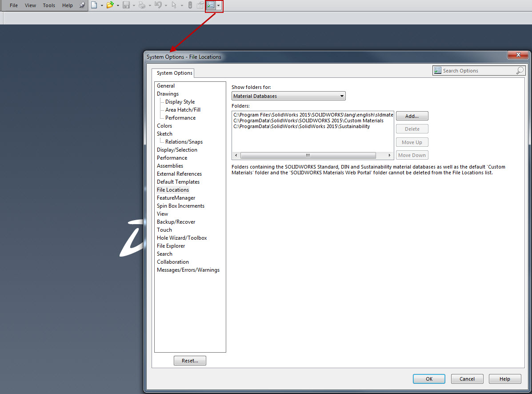Click the Undo arrow icon
Screen dimensions: 532x394
tap(158, 5)
